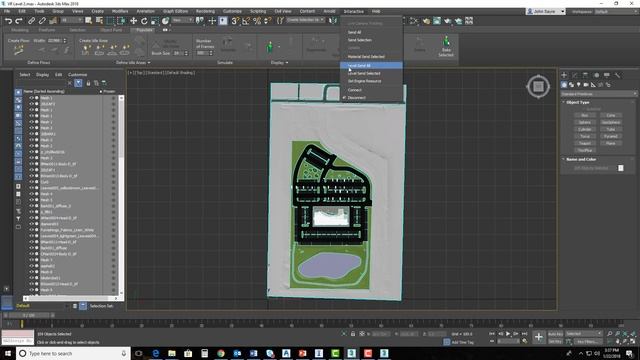Click the large Set Keys plus icon
Screen dimensions: 640x360
pyautogui.click(x=539, y=337)
